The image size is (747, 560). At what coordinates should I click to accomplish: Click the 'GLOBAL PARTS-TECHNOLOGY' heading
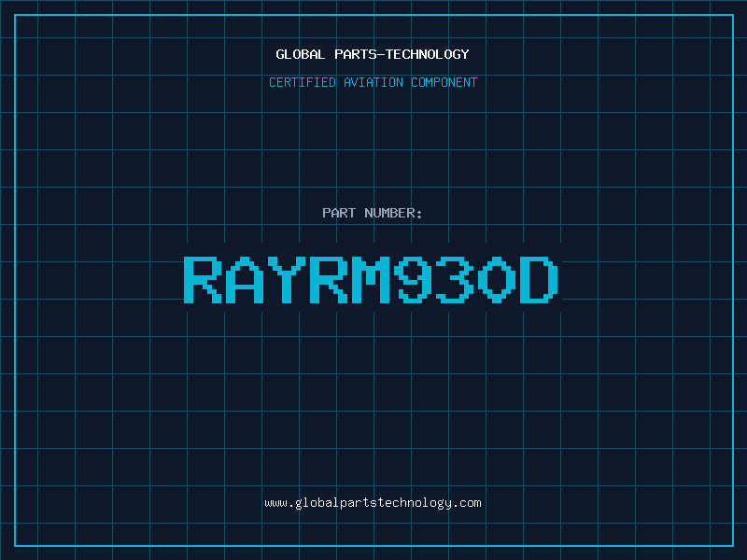373,54
